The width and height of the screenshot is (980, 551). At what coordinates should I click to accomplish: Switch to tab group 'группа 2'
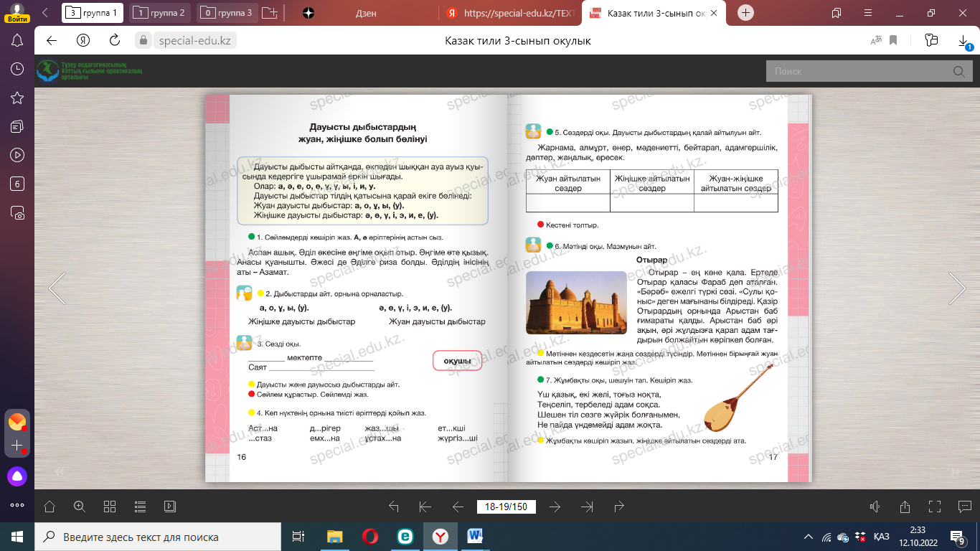(160, 13)
